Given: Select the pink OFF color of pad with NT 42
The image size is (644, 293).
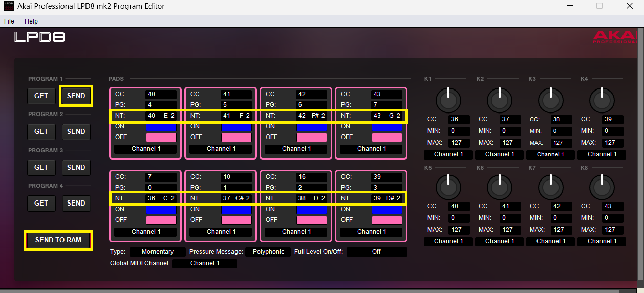Looking at the screenshot, I should (312, 137).
